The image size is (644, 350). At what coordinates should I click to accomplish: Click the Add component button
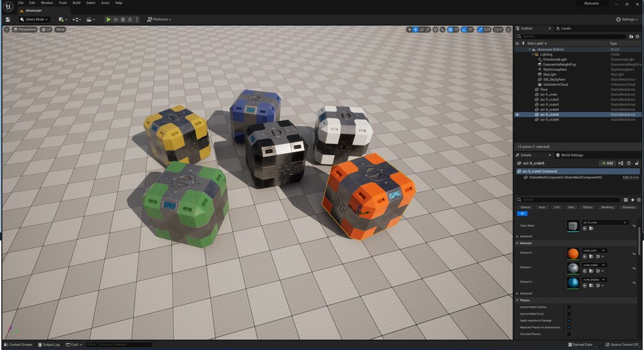click(607, 163)
